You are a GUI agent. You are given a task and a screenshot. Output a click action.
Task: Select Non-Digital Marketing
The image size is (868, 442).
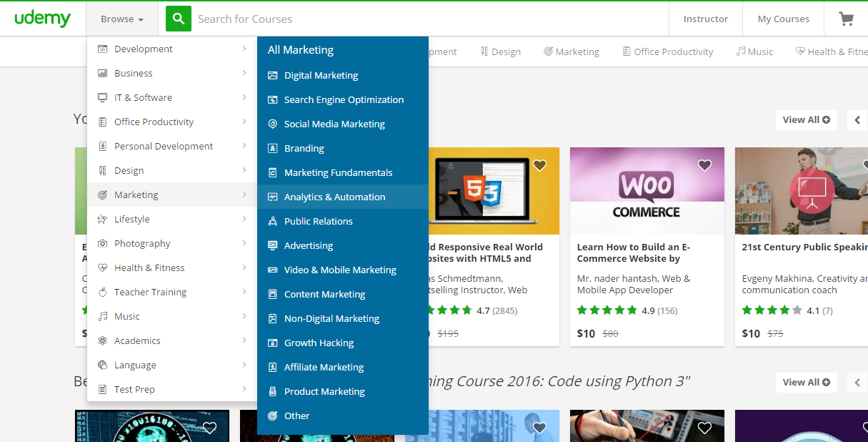pyautogui.click(x=343, y=318)
